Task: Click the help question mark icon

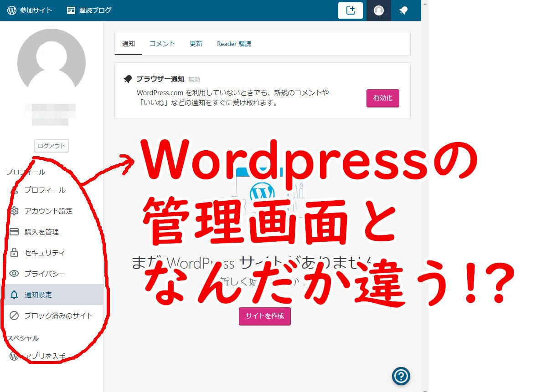Action: pos(401,376)
